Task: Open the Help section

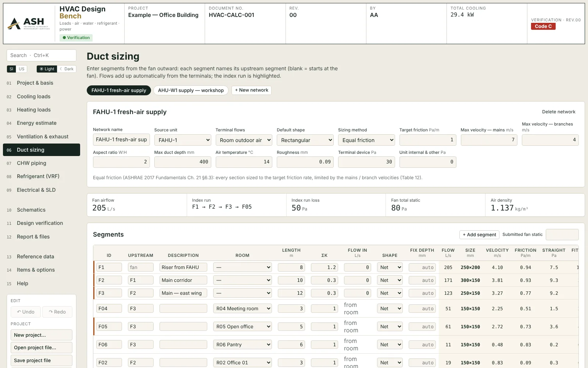Action: (42, 283)
